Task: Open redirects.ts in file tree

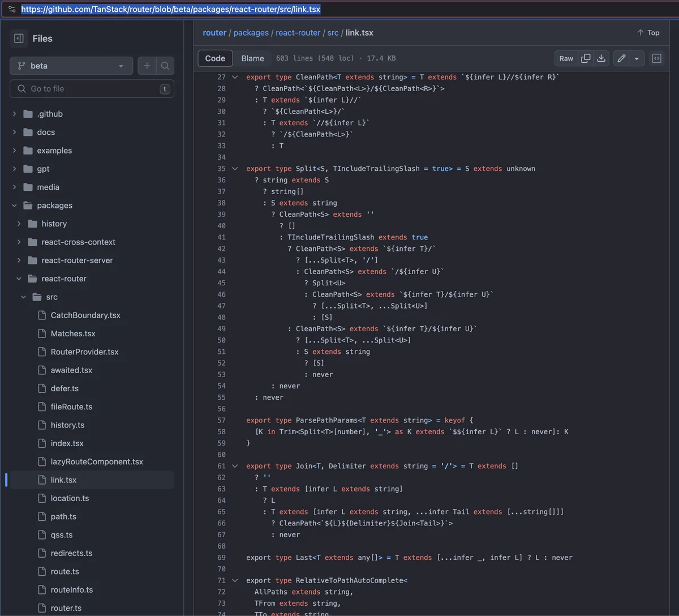Action: (x=71, y=553)
